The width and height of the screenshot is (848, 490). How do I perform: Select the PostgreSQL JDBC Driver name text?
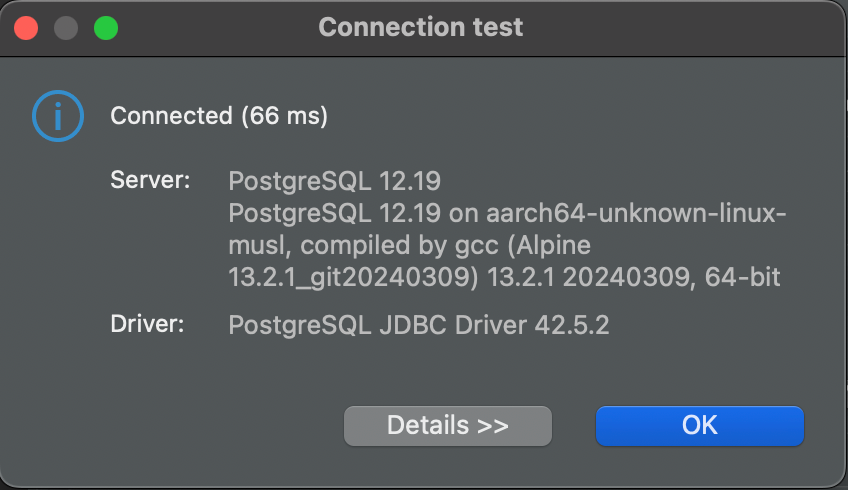377,325
